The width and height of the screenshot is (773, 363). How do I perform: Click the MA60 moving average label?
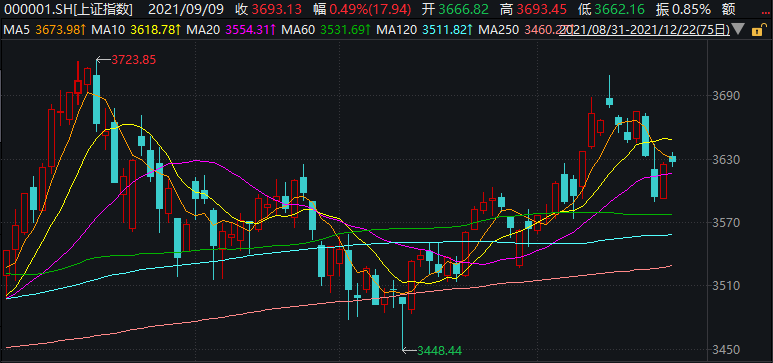pos(297,30)
